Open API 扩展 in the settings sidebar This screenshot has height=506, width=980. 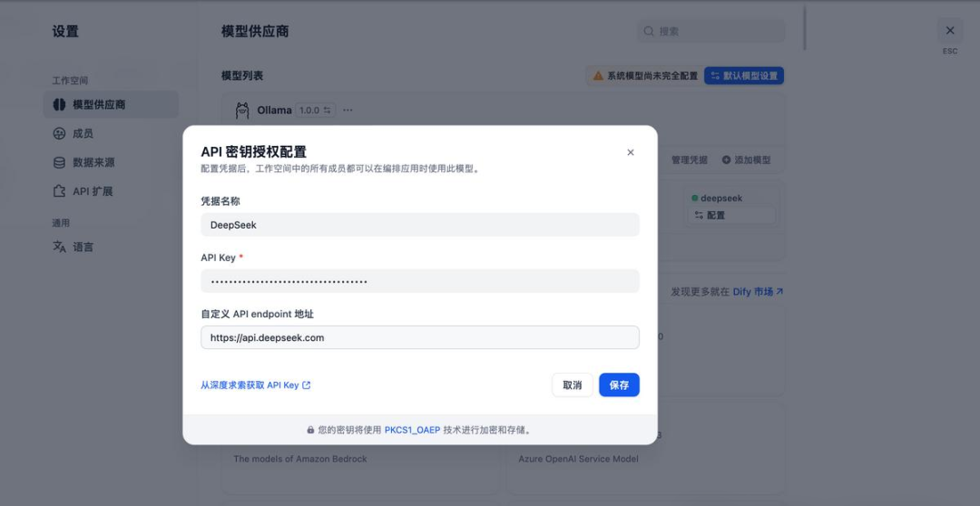click(x=111, y=191)
